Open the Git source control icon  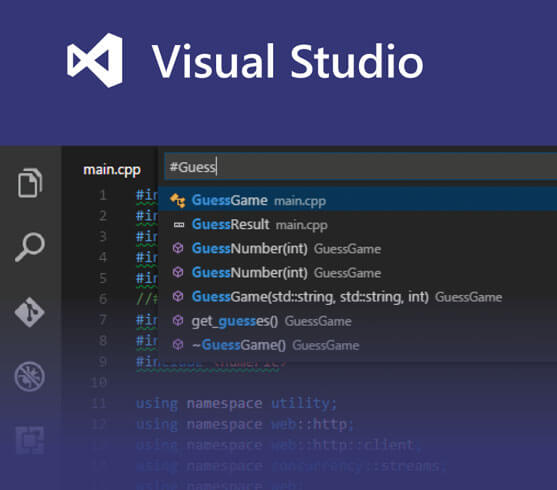[29, 312]
